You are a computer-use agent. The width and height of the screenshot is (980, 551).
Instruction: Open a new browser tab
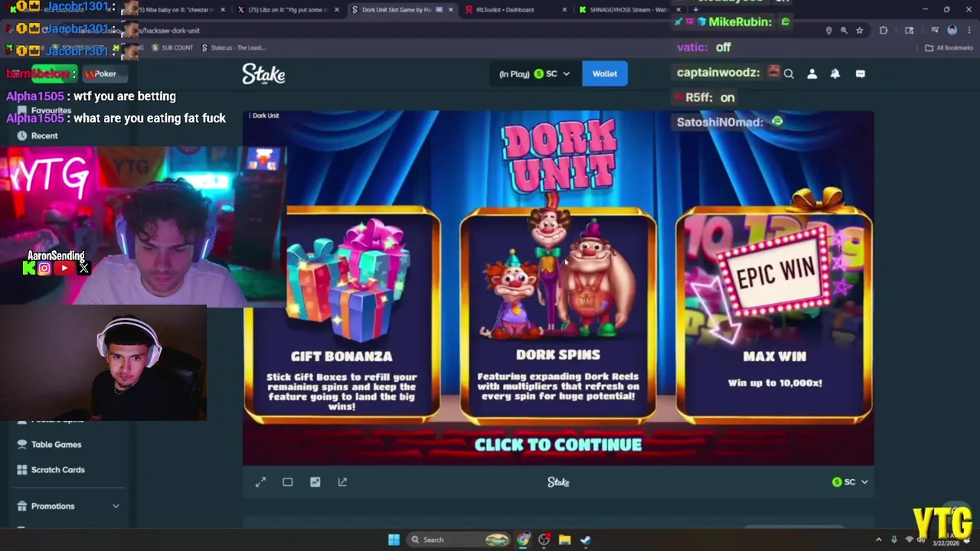point(696,10)
